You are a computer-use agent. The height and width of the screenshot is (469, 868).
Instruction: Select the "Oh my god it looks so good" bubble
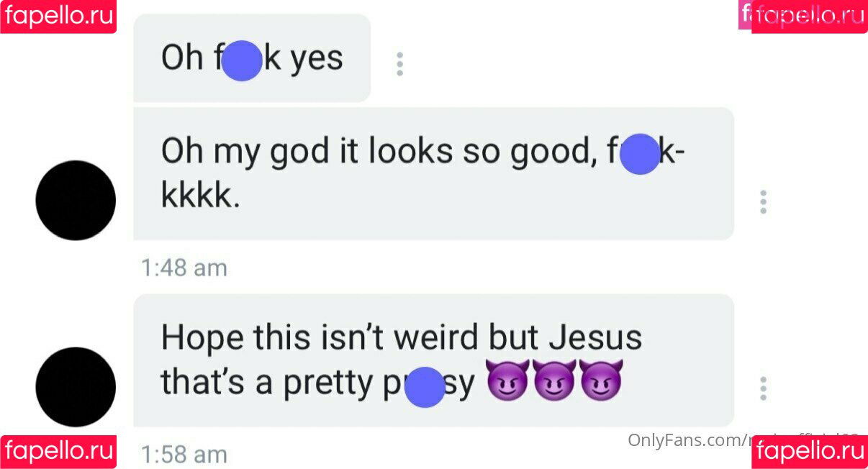point(433,173)
